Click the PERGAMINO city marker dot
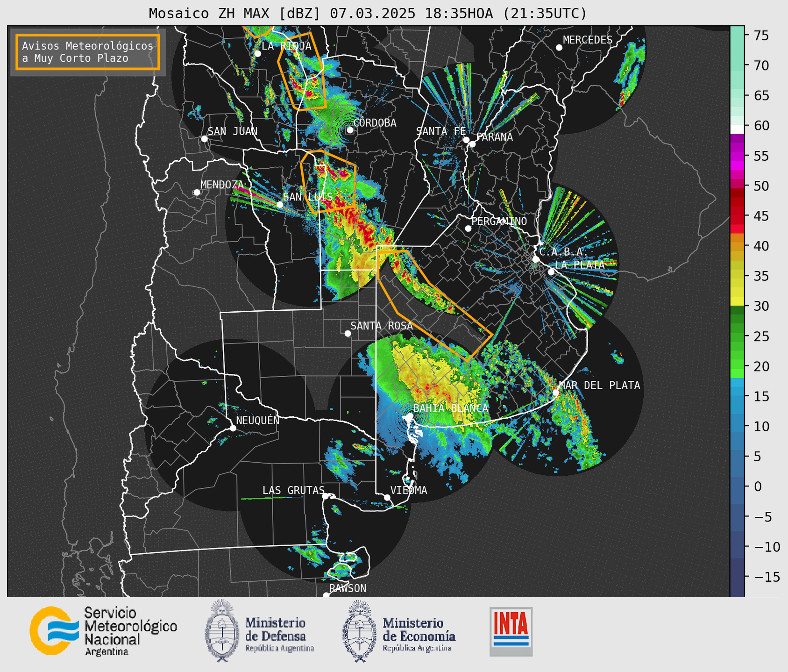This screenshot has width=788, height=672. pyautogui.click(x=468, y=229)
